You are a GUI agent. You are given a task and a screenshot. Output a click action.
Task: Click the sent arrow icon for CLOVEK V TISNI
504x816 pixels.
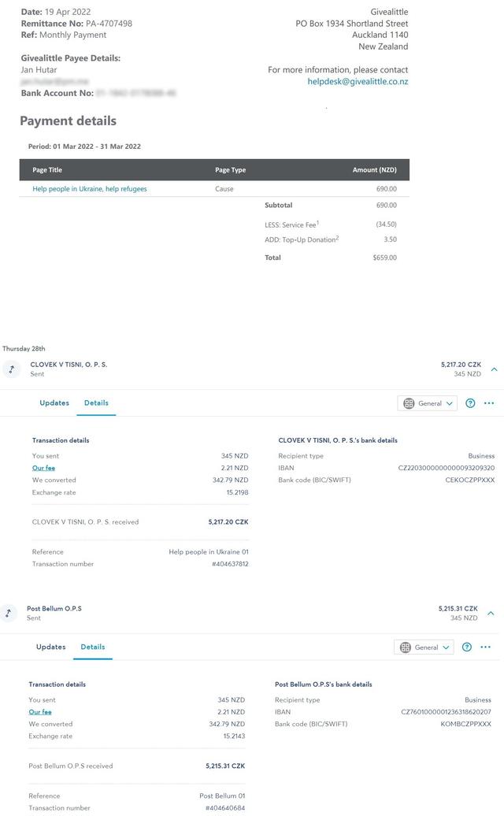(x=12, y=369)
